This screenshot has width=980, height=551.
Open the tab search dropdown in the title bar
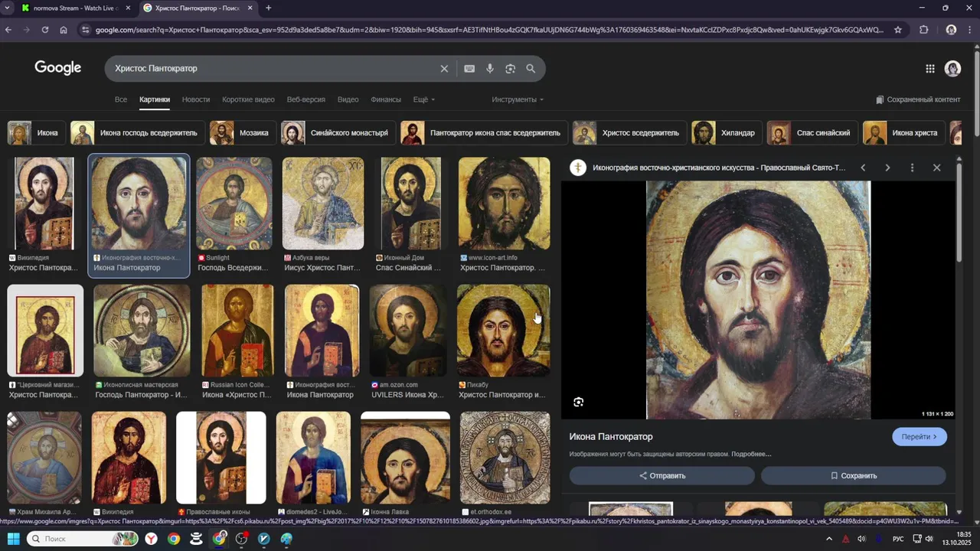tap(8, 8)
